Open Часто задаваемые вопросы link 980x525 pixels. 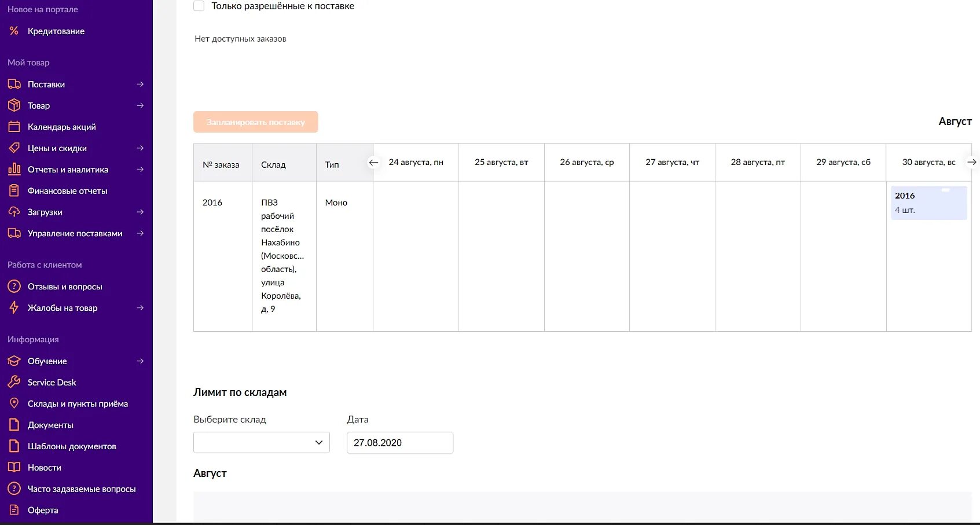pos(82,489)
